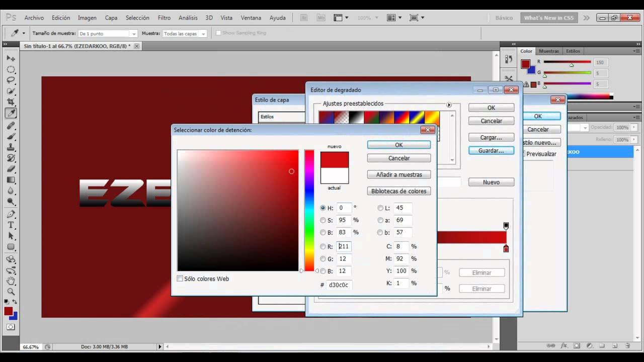Image resolution: width=644 pixels, height=362 pixels.
Task: Select the Eyedropper tool in the toolbox
Action: coord(11,113)
